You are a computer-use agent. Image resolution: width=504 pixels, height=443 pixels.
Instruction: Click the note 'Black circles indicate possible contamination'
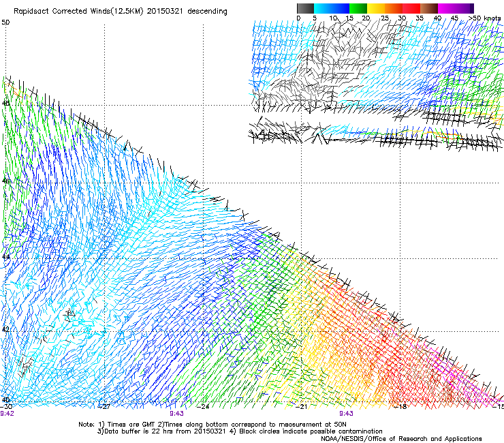(311, 431)
